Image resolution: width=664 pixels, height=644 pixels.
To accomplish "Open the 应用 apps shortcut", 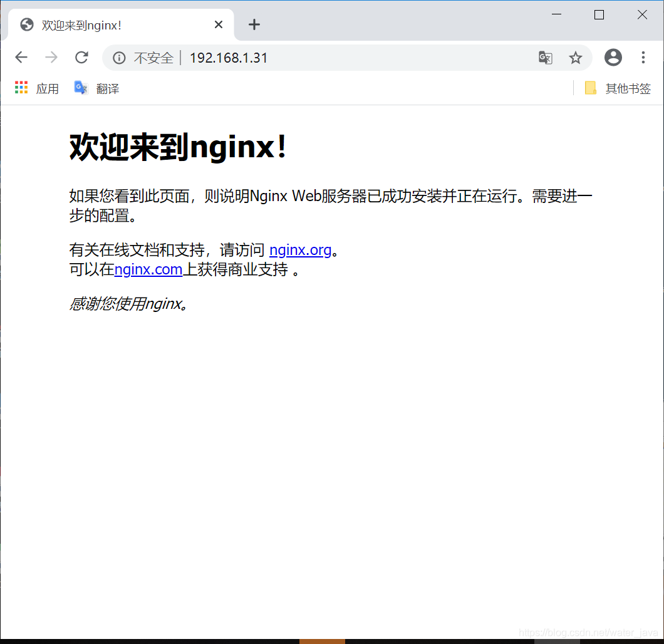I will click(37, 88).
